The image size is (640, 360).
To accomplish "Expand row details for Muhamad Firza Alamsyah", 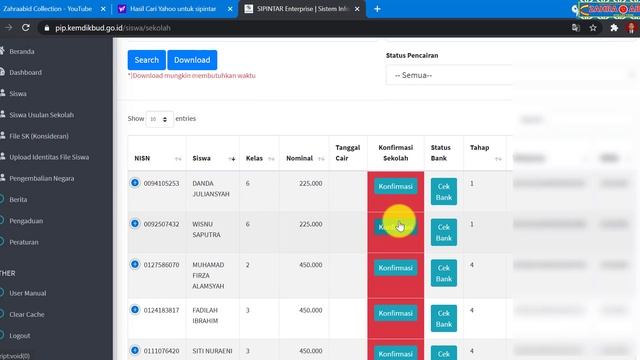I will (135, 264).
